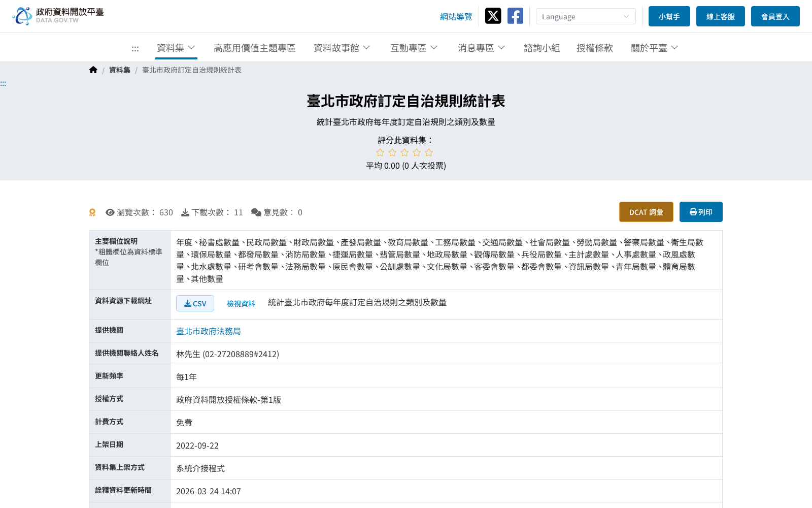Click the three-dot accesskey marker in navbar
The width and height of the screenshot is (812, 508).
point(135,49)
